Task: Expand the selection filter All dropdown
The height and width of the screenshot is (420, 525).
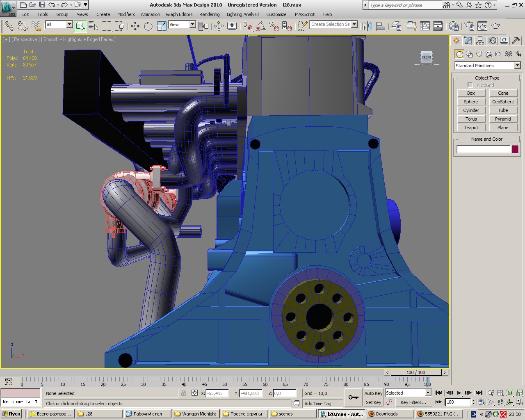Action: [x=69, y=25]
